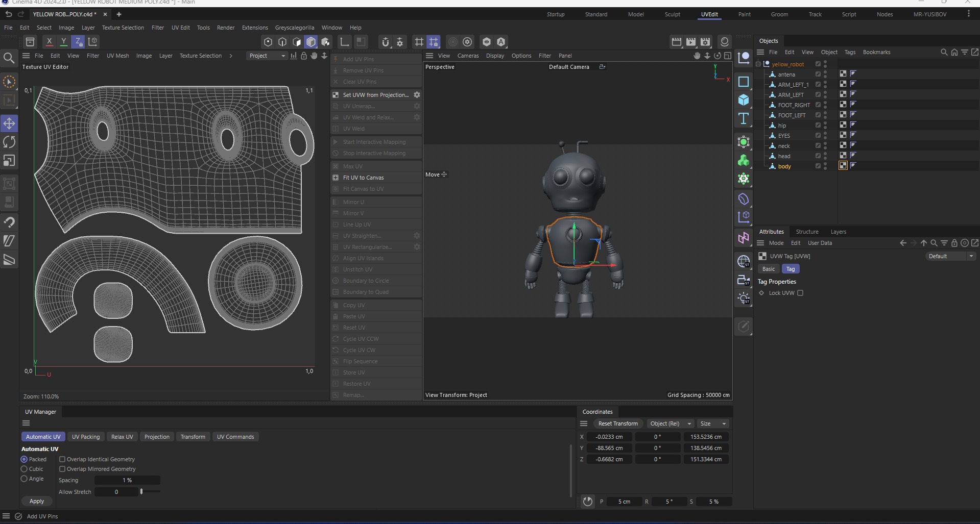980x524 pixels.
Task: Click the Basic attributes button
Action: 768,269
